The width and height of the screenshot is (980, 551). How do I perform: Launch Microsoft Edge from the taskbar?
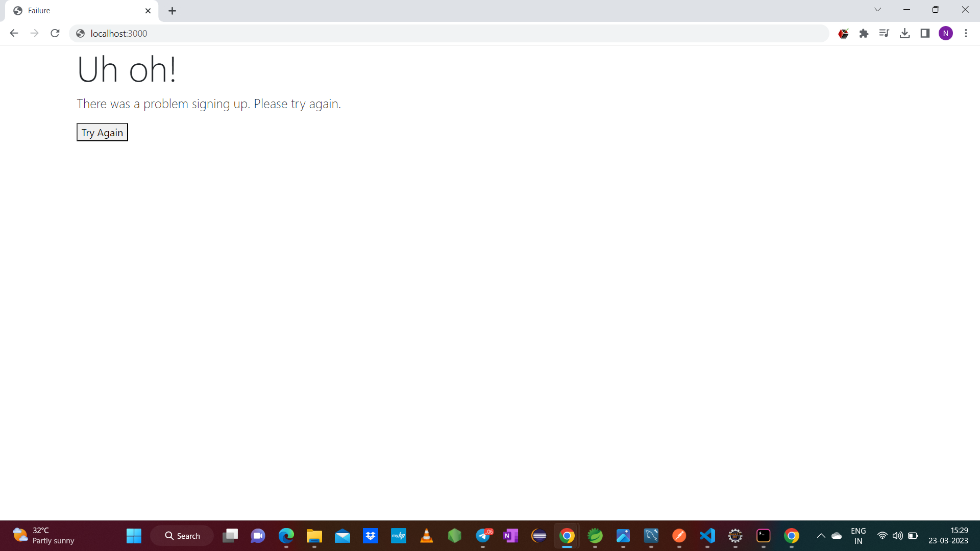[x=286, y=536]
